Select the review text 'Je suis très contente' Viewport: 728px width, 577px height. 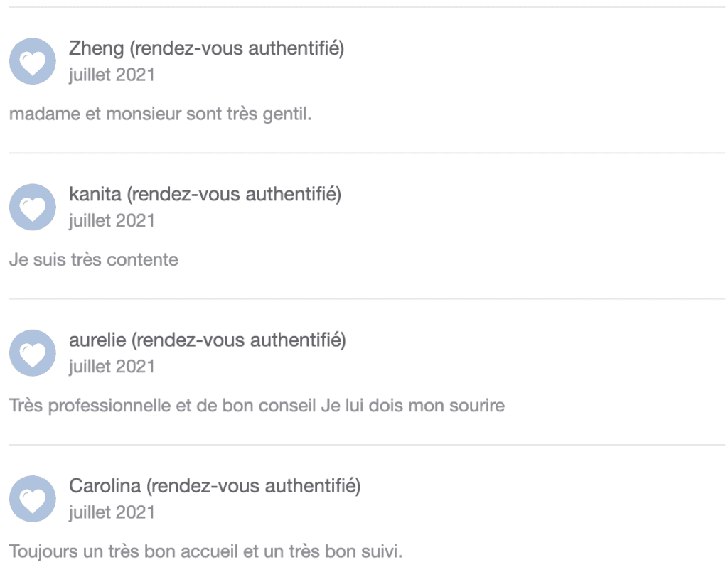(94, 259)
